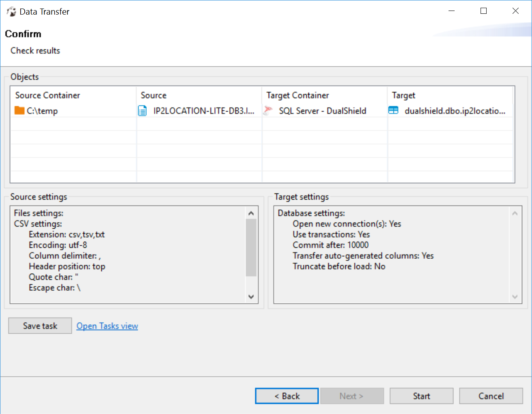Select the SQL Server - DualShield cell

323,111
